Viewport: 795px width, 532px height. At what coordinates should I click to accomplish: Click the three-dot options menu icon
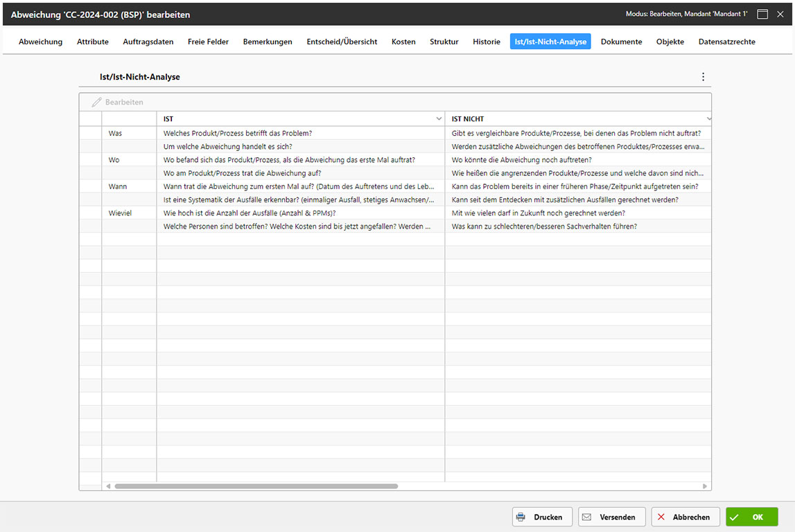703,77
